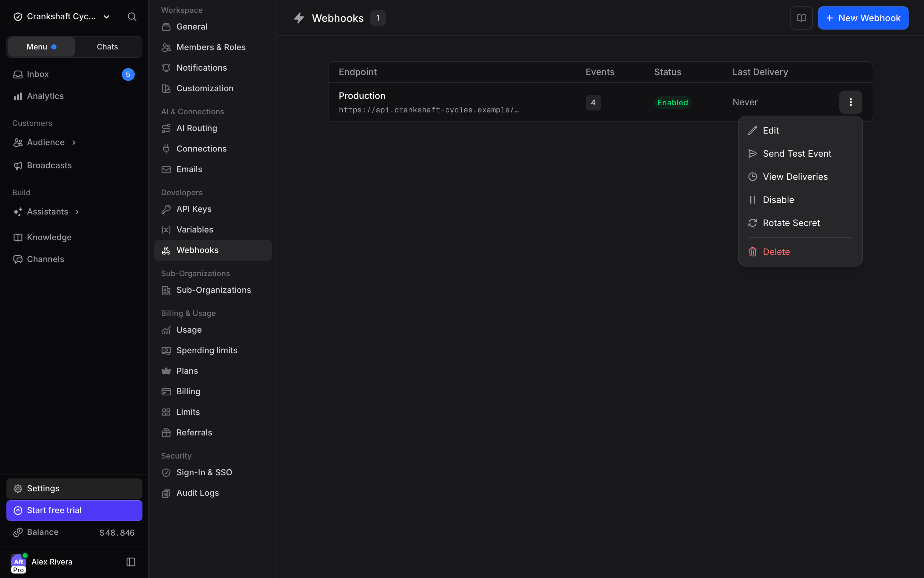Select the Webhooks sidebar item

[x=213, y=250]
